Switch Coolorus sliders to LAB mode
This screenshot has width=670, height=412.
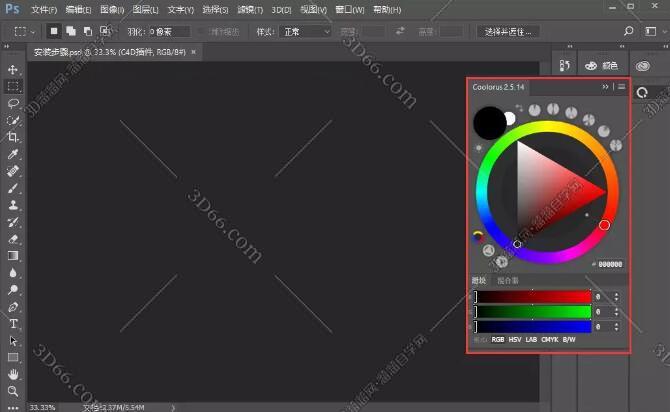tap(531, 339)
